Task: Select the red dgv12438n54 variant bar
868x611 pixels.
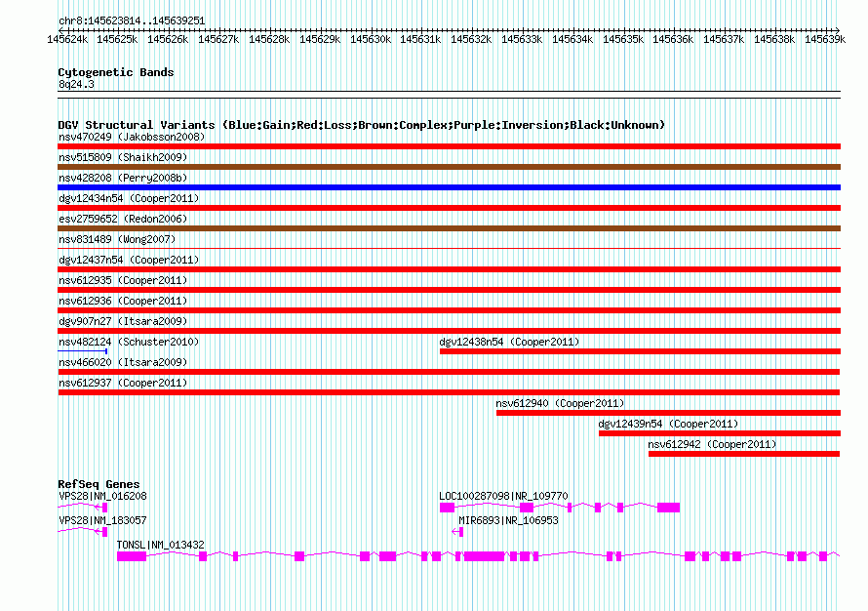Action: click(640, 351)
